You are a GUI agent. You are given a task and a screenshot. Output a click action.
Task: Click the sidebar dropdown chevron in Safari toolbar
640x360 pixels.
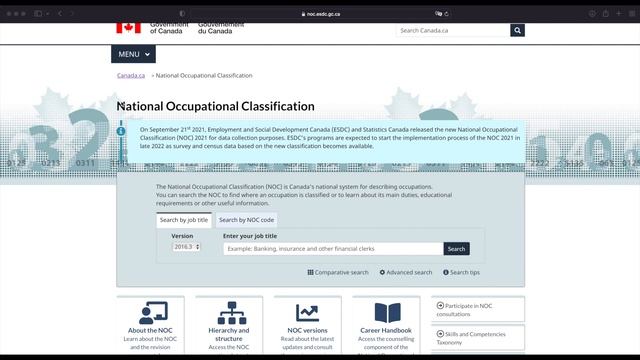coord(48,14)
